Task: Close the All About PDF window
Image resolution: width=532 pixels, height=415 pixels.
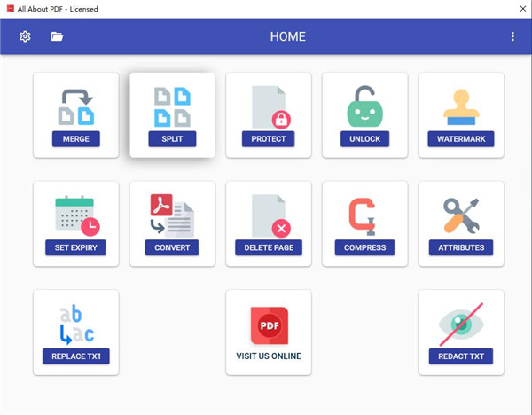Action: pos(523,9)
